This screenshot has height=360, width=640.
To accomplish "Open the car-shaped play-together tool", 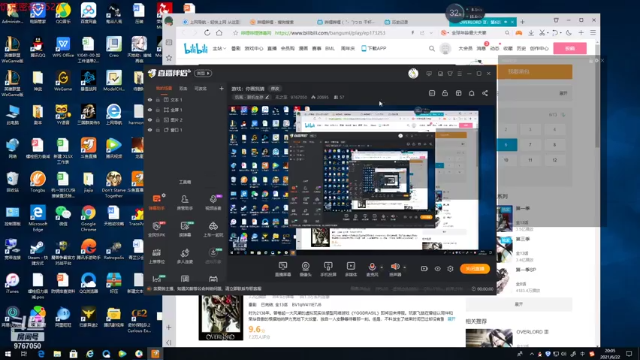I will pos(213,229).
